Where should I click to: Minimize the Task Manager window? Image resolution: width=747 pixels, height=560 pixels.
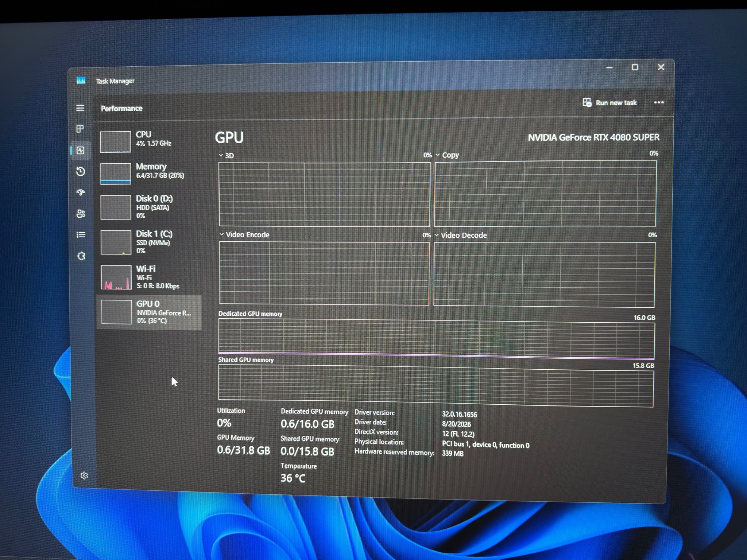609,67
